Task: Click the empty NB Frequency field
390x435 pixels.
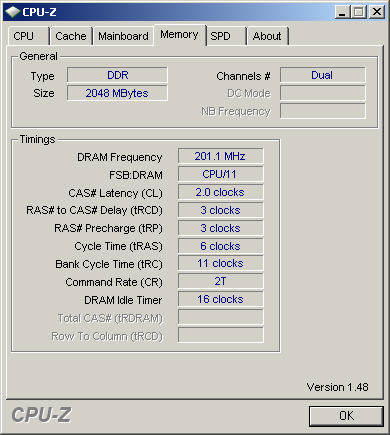Action: [x=323, y=111]
